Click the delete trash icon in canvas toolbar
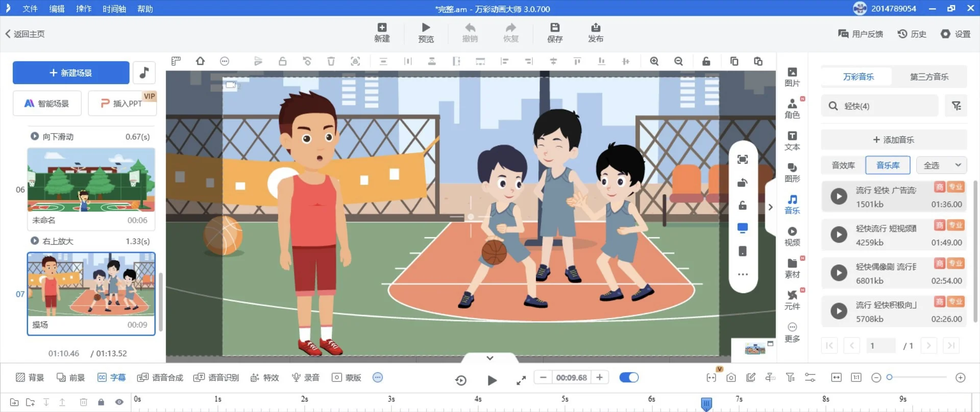The height and width of the screenshot is (412, 980). coord(331,61)
